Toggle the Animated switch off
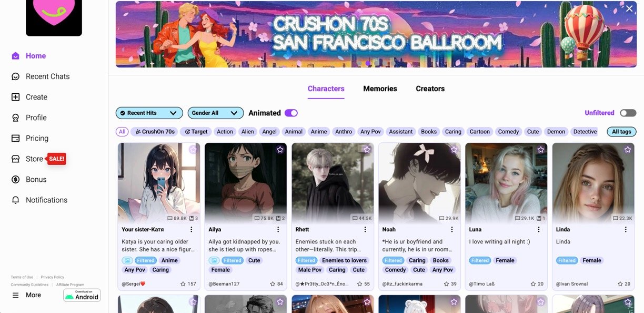 [x=291, y=113]
